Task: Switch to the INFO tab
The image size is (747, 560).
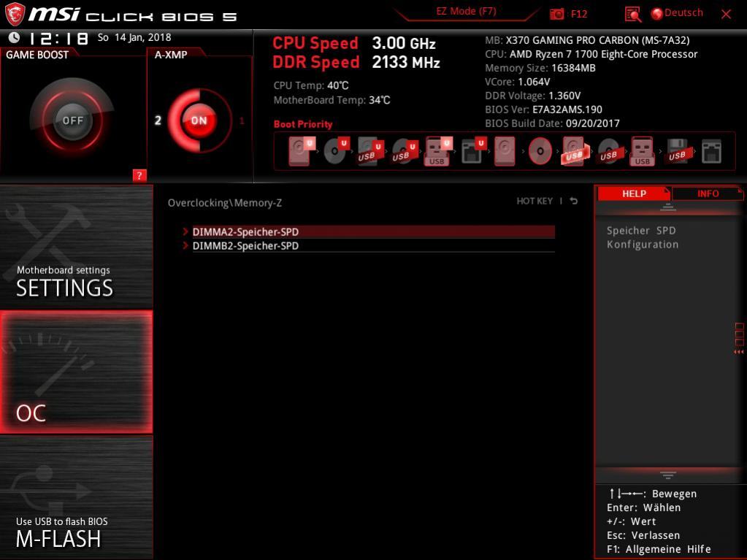Action: tap(708, 193)
